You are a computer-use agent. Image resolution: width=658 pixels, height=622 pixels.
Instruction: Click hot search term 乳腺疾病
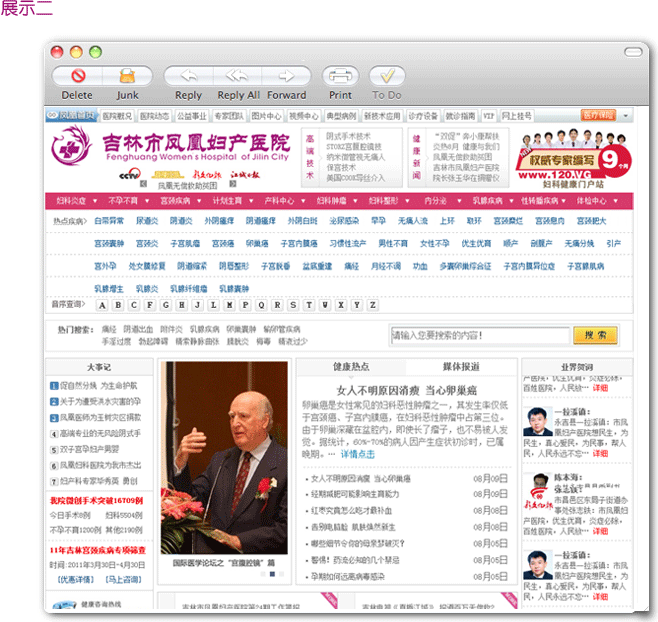[204, 329]
